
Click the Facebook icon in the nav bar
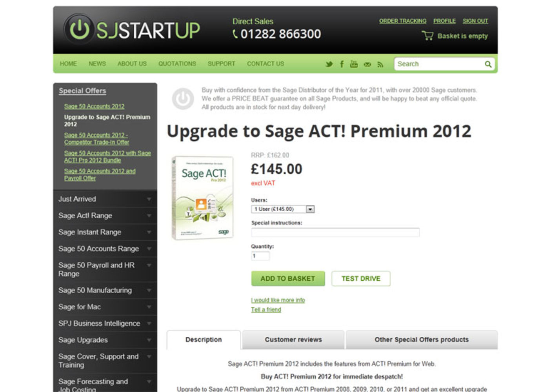coord(342,64)
